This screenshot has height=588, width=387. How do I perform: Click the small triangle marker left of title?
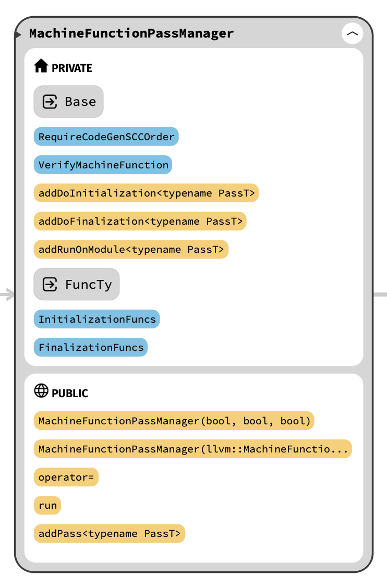tap(18, 34)
